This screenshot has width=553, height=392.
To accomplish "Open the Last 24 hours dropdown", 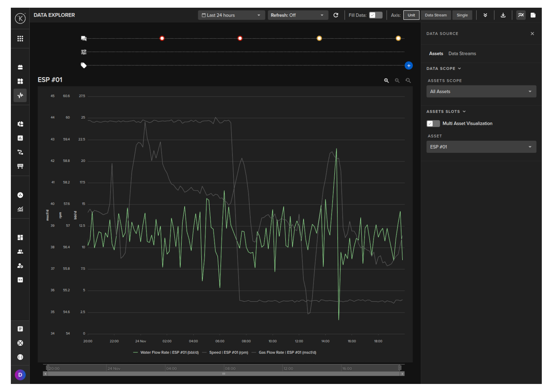I will point(231,15).
